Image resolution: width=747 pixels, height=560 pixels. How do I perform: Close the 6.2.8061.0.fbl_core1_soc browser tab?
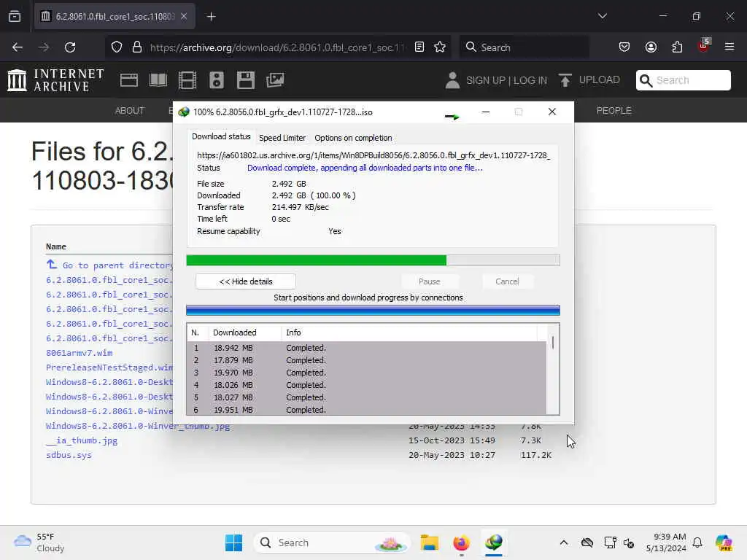point(184,16)
